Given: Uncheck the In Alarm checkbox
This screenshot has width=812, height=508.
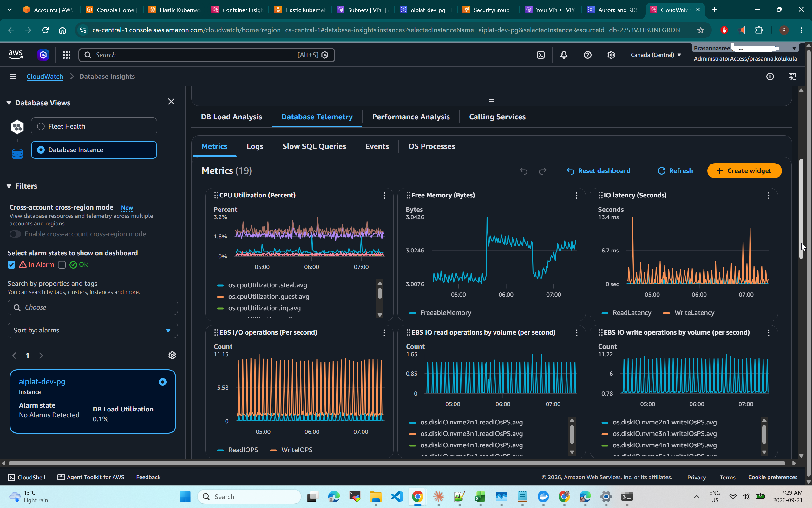Looking at the screenshot, I should (x=11, y=265).
